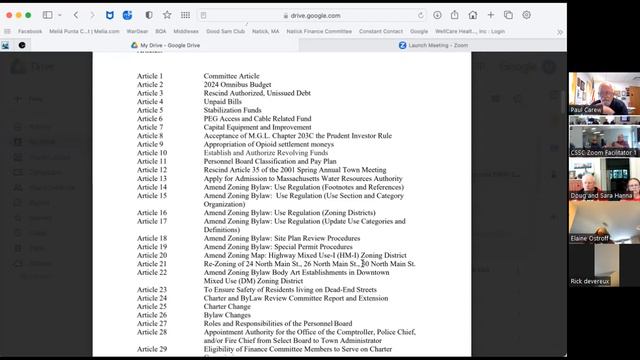Click the text '2024 Omnibus Budget'
Image resolution: width=640 pixels, height=360 pixels.
click(x=238, y=84)
